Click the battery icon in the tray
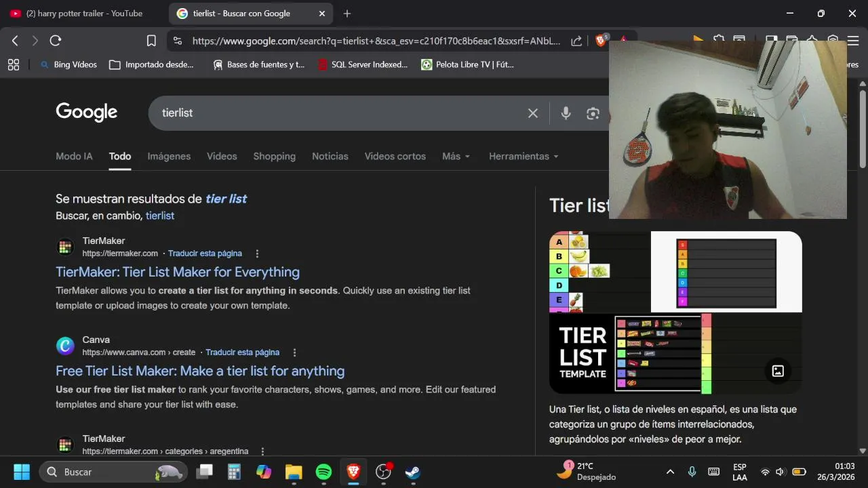868x488 pixels. (799, 472)
